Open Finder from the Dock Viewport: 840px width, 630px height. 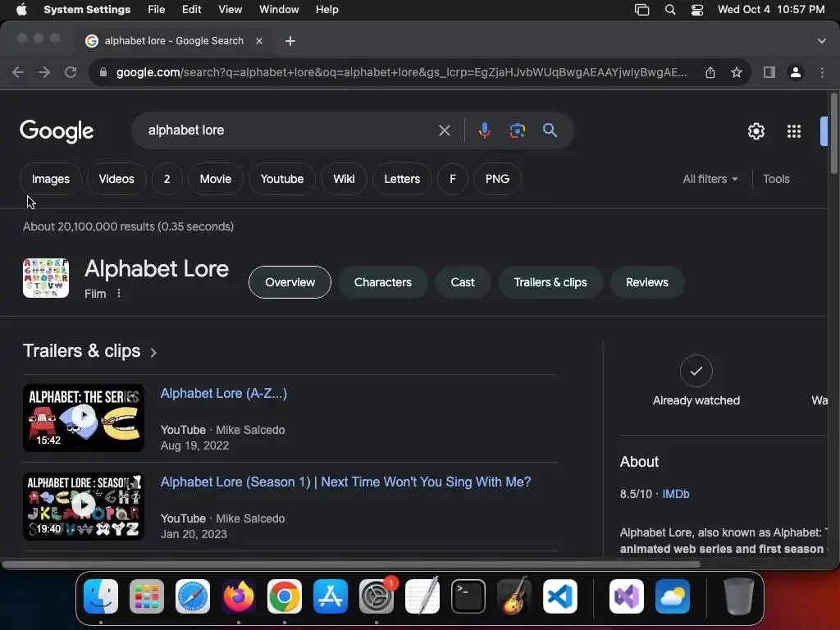point(101,596)
